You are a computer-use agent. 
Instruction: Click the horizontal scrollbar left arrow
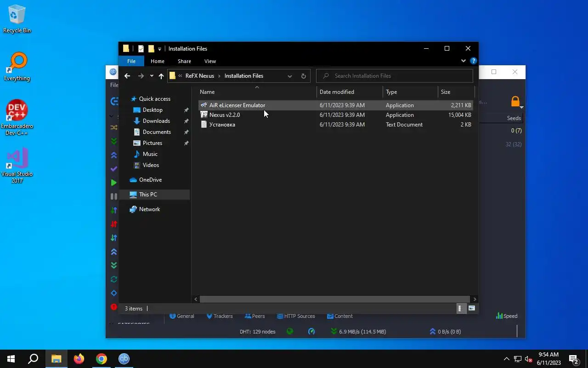click(196, 299)
